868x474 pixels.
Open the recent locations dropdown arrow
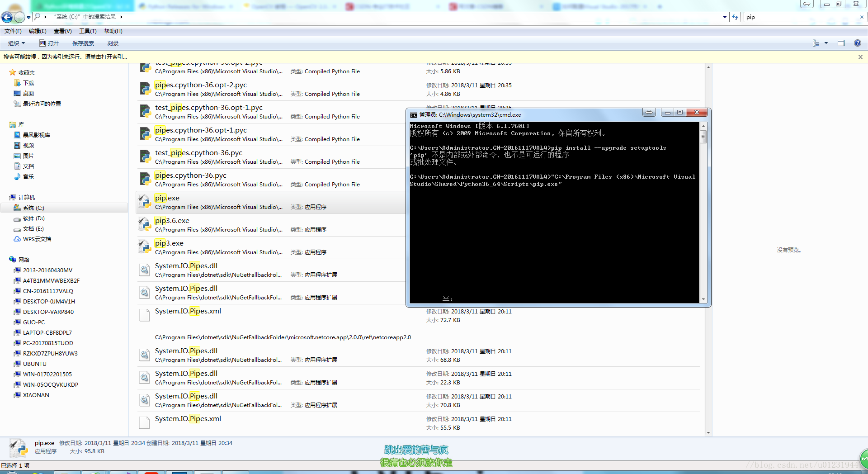click(29, 18)
